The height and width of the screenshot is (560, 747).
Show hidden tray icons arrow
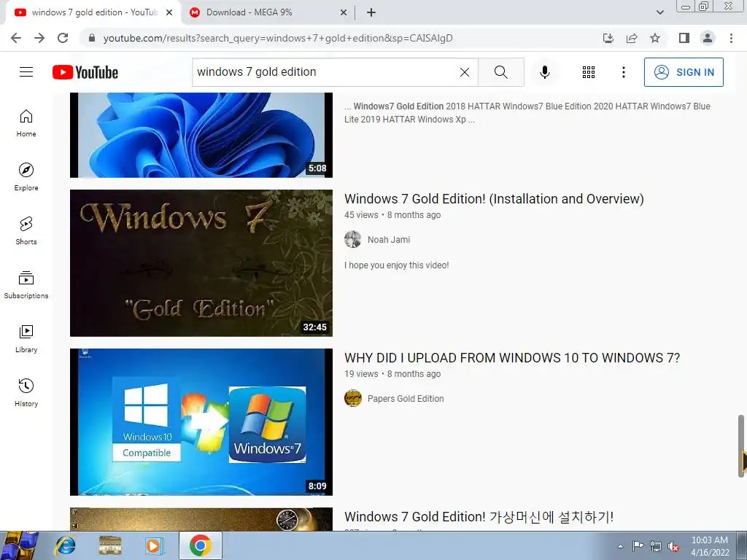620,546
